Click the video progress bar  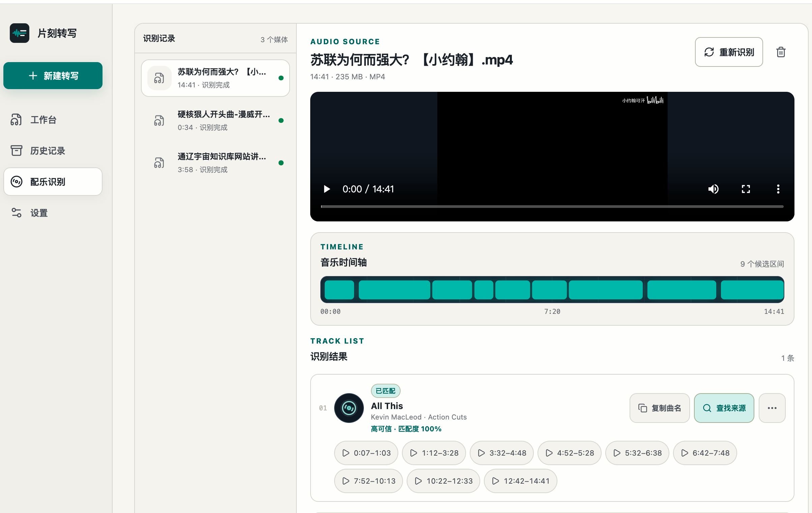click(552, 206)
